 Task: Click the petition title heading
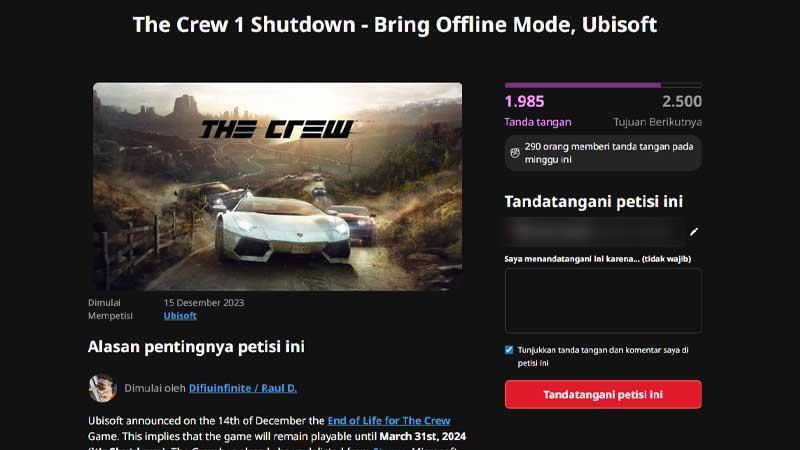tap(395, 25)
